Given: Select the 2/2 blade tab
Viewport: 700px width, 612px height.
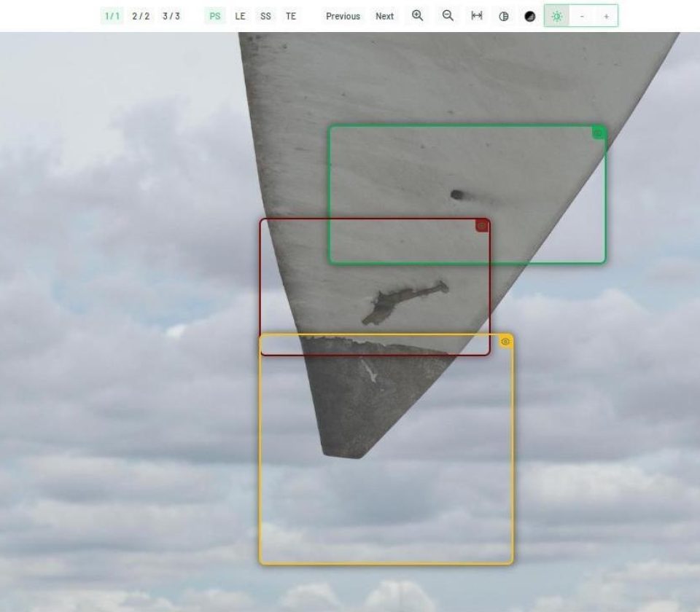Looking at the screenshot, I should (x=141, y=17).
